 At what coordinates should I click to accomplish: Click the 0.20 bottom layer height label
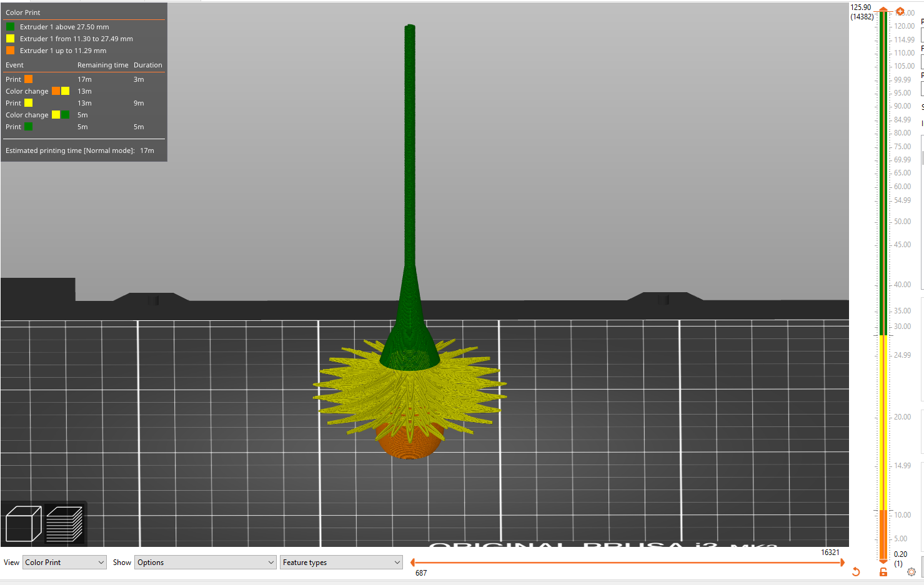[x=900, y=554]
